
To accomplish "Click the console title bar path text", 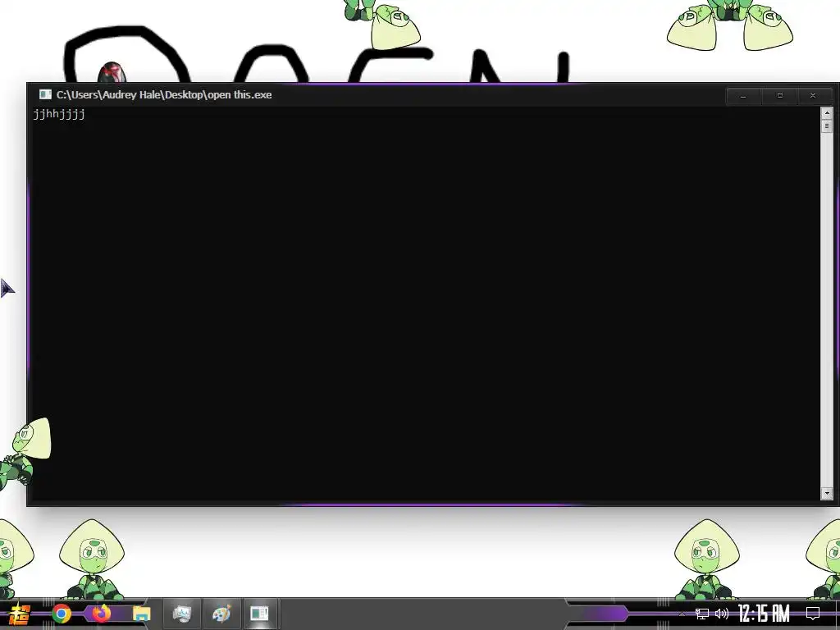I will point(164,95).
